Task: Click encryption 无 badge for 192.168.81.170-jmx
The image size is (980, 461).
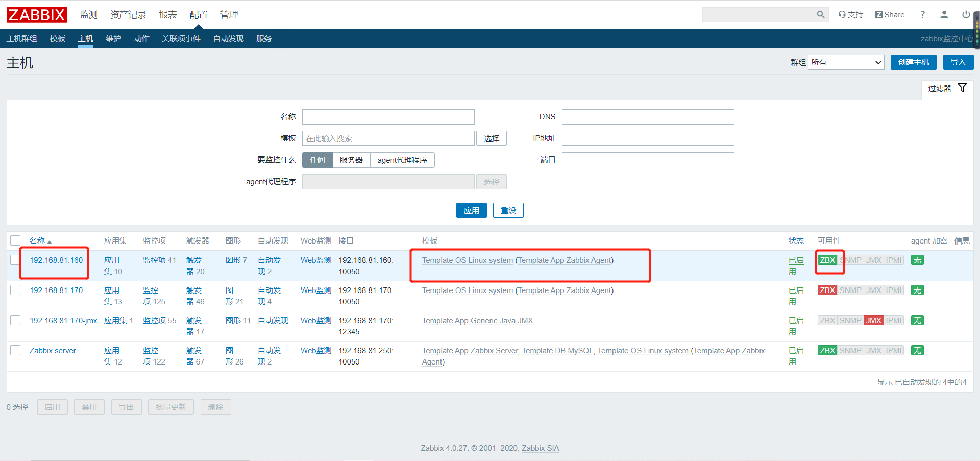Action: coord(917,321)
